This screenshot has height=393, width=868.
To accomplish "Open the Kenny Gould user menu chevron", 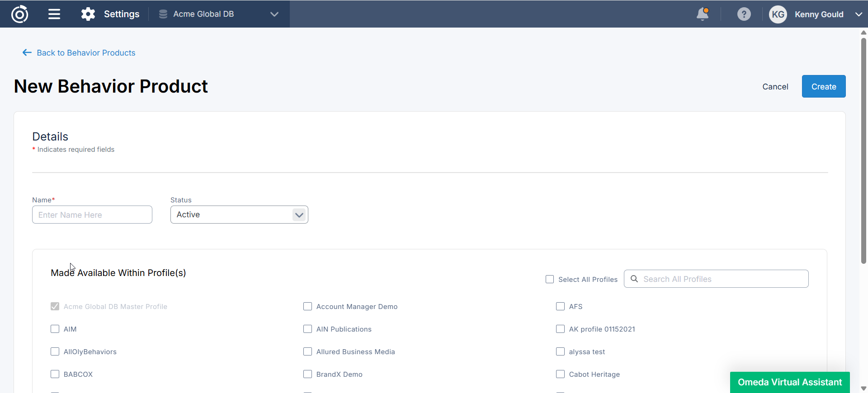I will click(859, 14).
